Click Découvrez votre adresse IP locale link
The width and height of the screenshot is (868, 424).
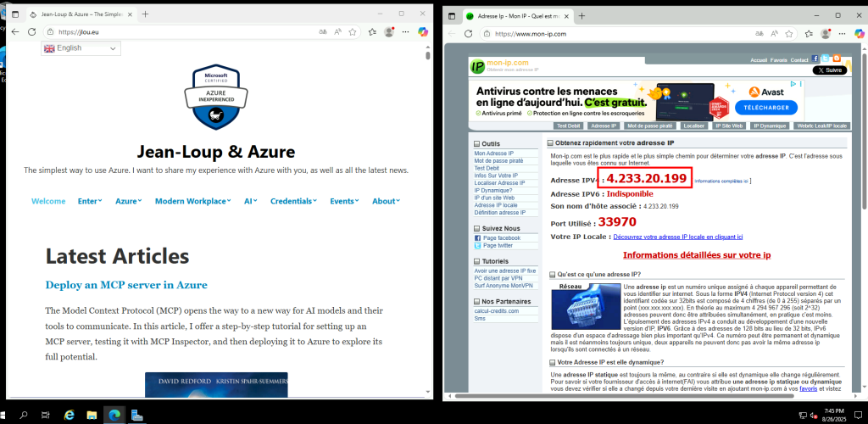[x=678, y=237]
